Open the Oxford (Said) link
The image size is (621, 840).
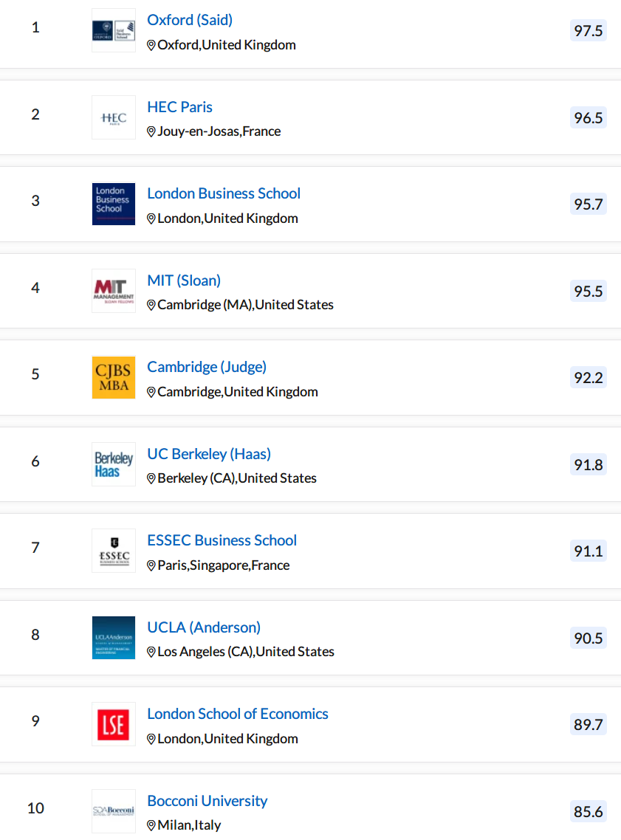[x=190, y=20]
